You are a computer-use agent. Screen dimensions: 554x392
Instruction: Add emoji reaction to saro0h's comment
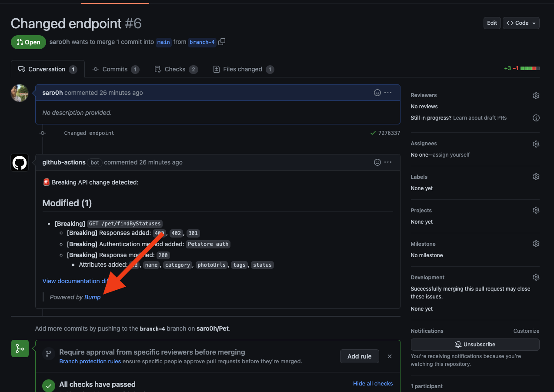377,93
